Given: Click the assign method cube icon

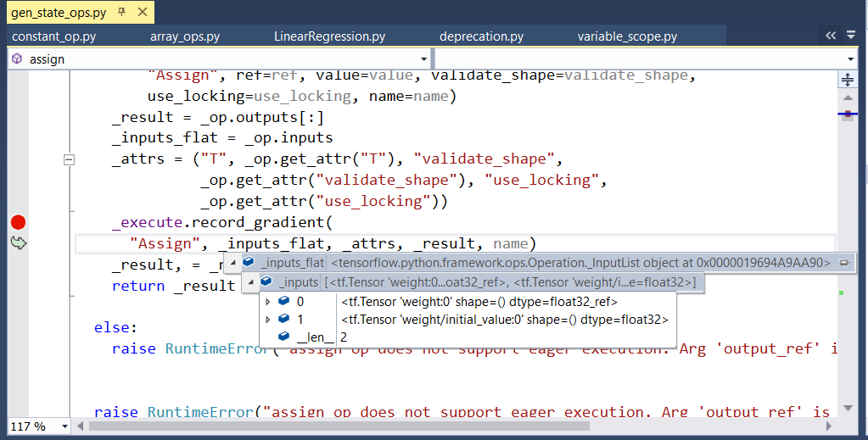Looking at the screenshot, I should click(17, 58).
